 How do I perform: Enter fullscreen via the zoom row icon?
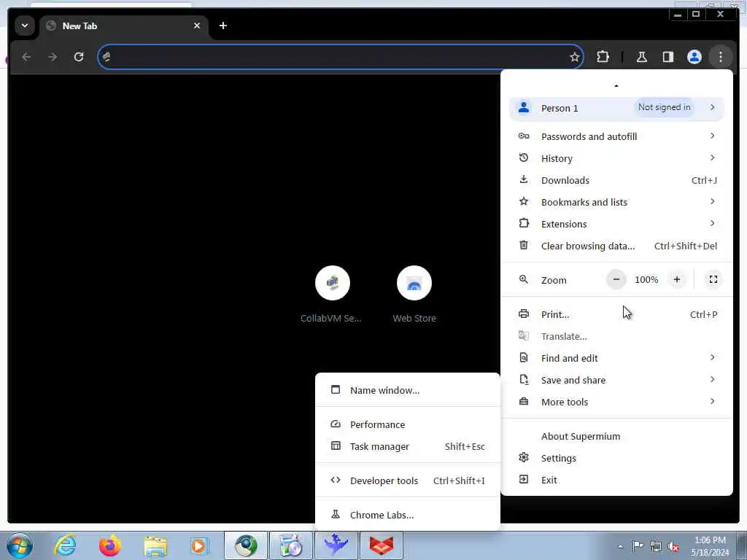[713, 279]
